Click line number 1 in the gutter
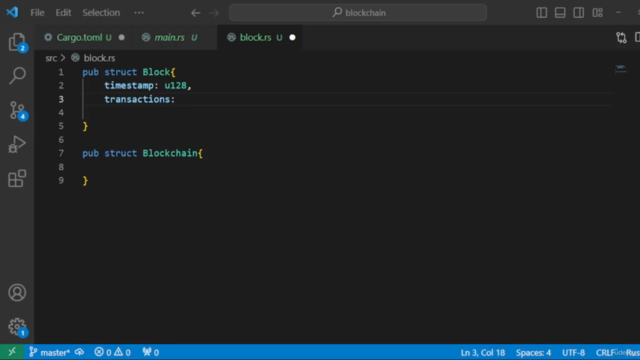The image size is (640, 360). (61, 72)
